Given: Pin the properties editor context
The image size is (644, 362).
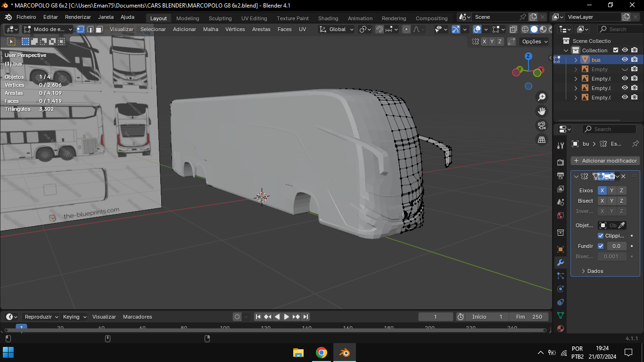Looking at the screenshot, I should (x=635, y=144).
